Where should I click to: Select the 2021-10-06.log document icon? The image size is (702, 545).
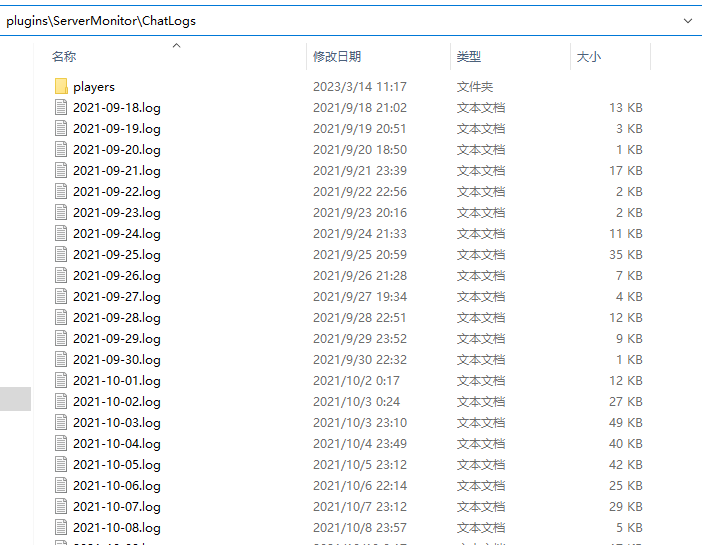click(x=61, y=486)
